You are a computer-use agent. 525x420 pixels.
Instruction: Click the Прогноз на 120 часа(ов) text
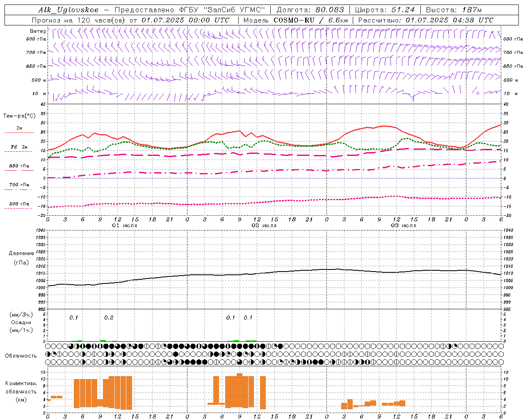79,20
